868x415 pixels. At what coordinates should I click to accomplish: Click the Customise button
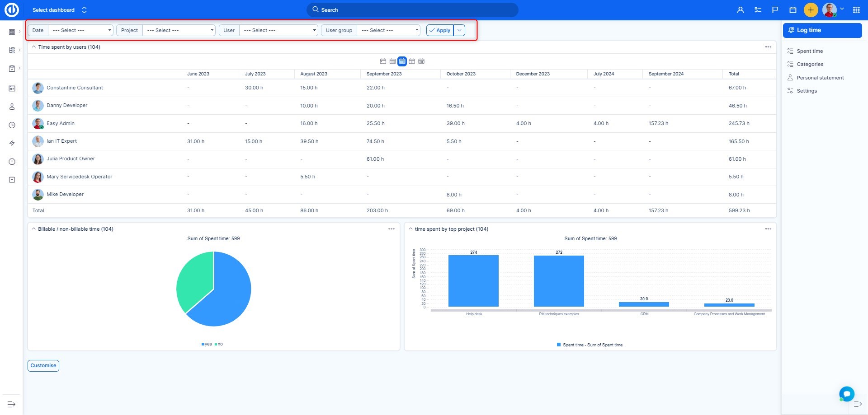click(43, 366)
